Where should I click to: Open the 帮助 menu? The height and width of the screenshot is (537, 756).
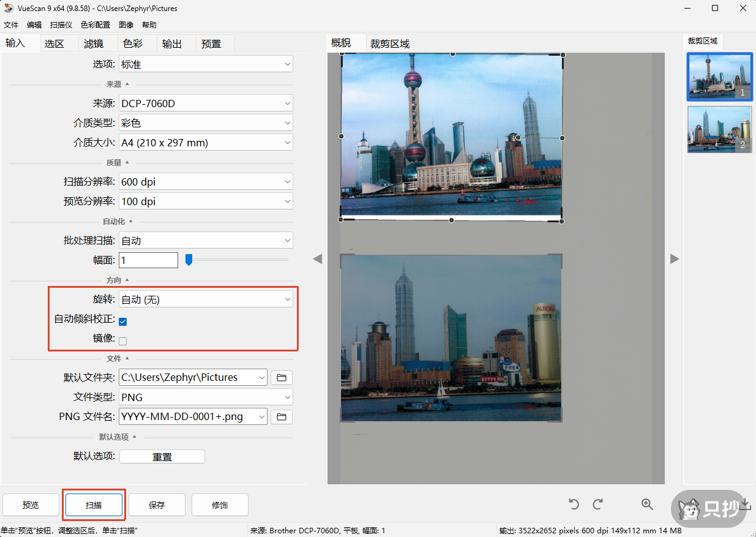point(149,25)
